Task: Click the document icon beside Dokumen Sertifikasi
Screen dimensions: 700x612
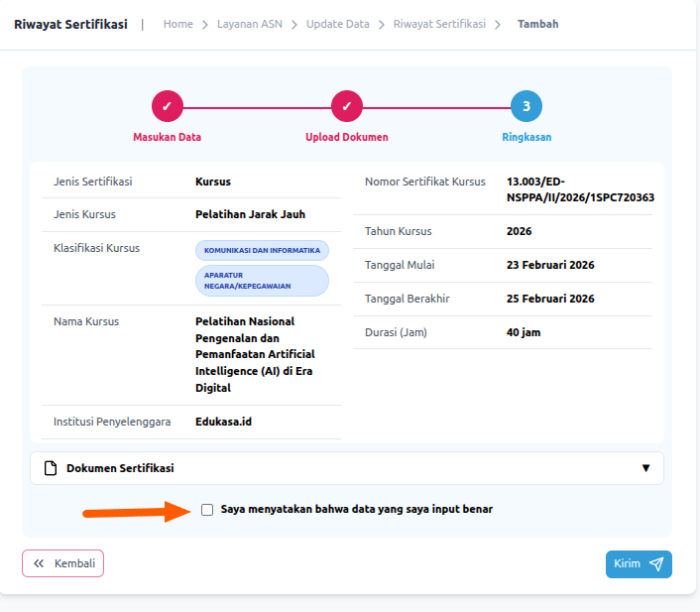Action: (x=52, y=468)
